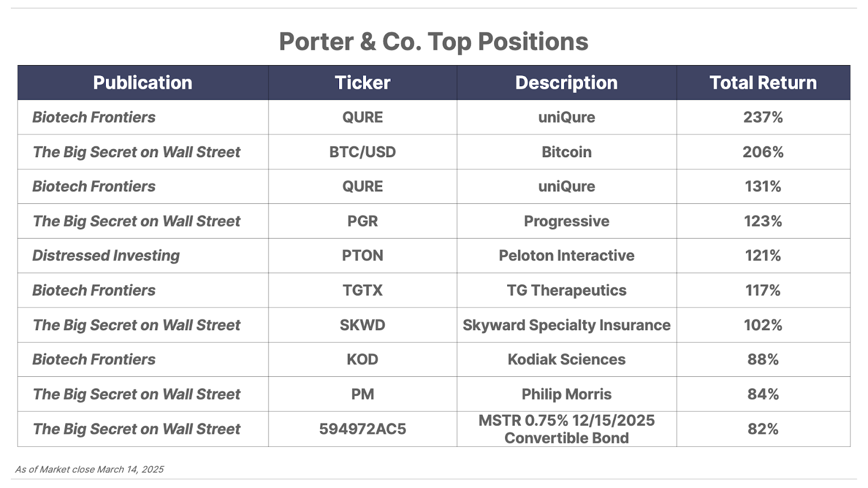Click the SKWD ticker cell
The image size is (868, 488).
(x=362, y=325)
